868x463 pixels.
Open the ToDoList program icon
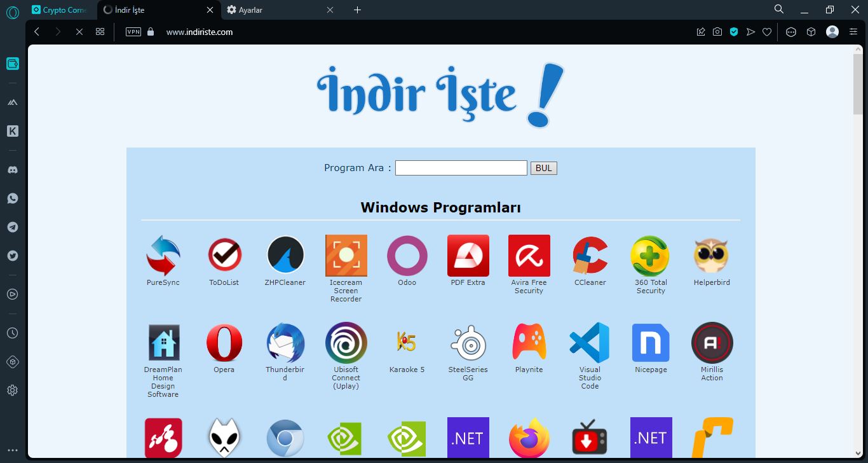tap(224, 255)
